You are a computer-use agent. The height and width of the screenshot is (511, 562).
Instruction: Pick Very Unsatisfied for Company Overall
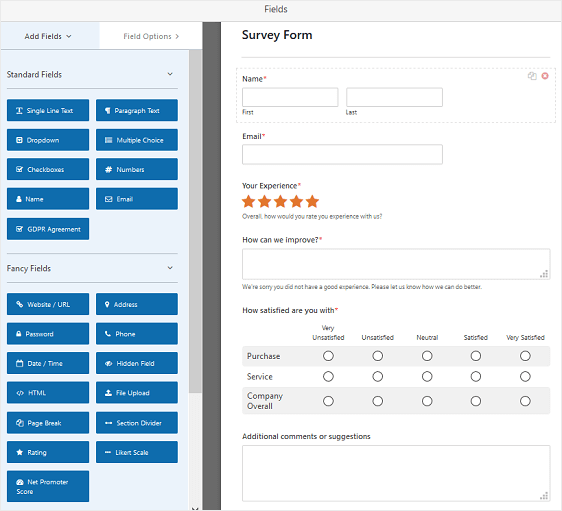(x=328, y=401)
